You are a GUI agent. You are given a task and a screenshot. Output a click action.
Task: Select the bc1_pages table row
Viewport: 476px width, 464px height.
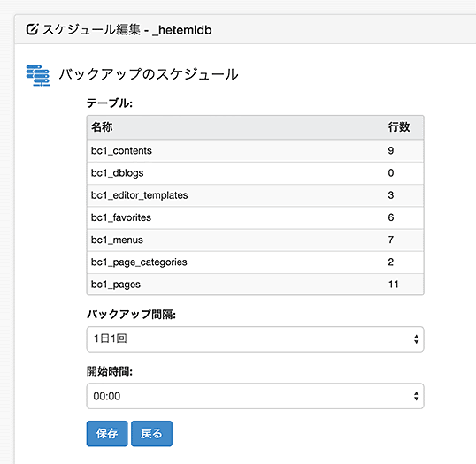point(255,285)
